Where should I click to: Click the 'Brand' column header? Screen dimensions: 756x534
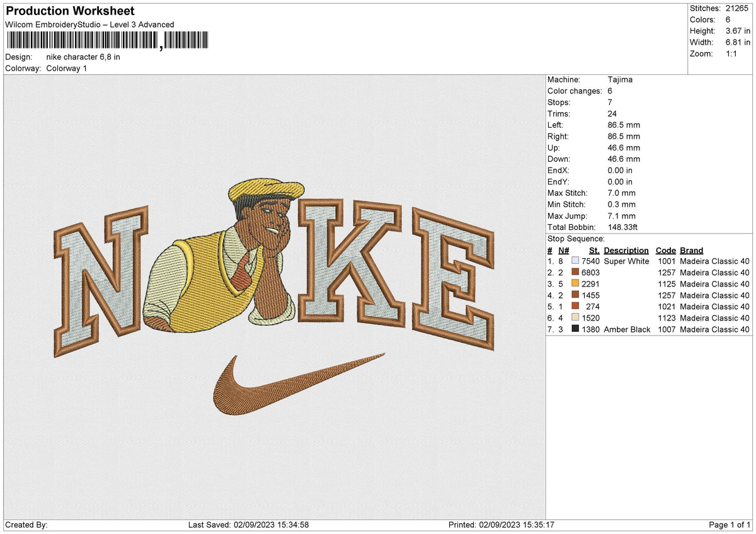692,250
